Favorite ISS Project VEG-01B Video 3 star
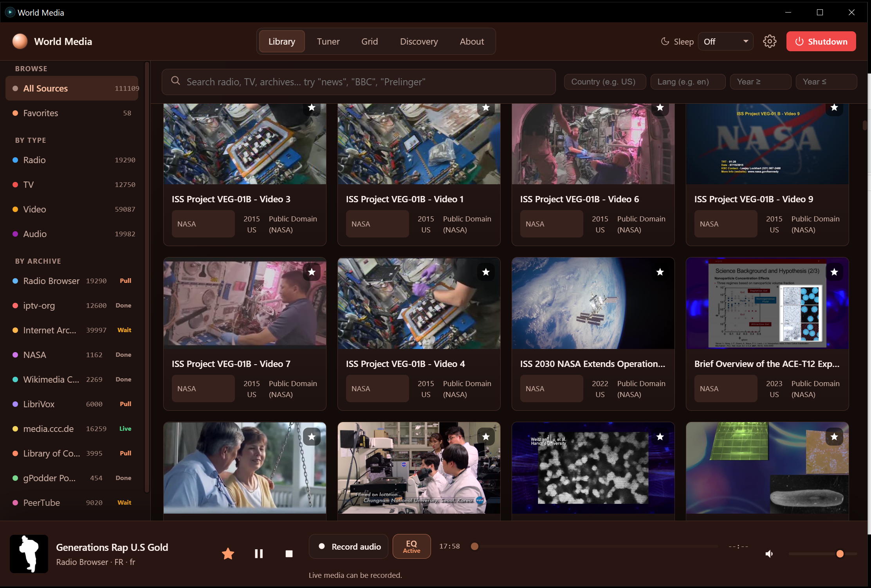The image size is (871, 588). pos(312,108)
